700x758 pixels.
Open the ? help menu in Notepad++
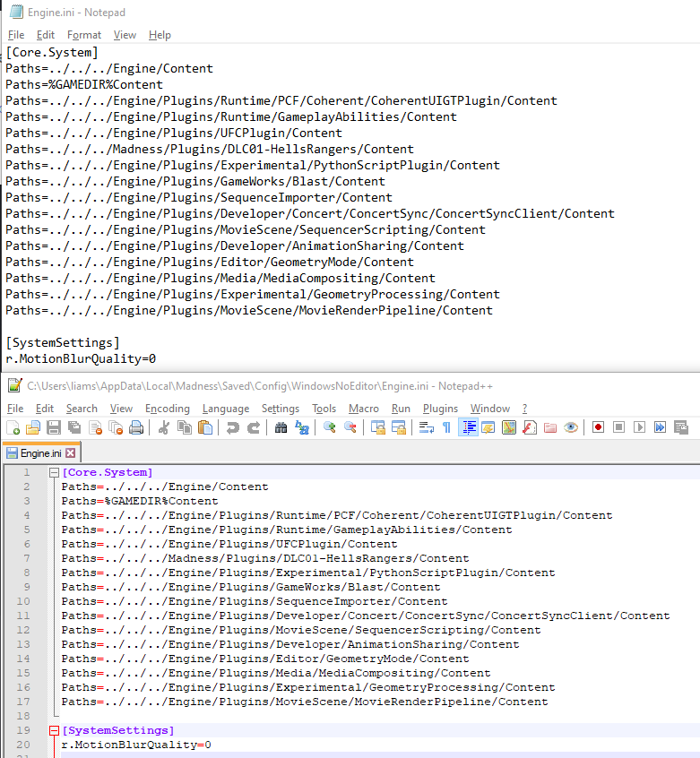(x=525, y=409)
